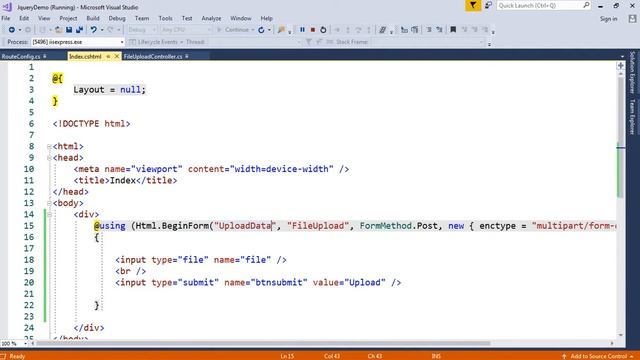Screen dimensions: 640x360
Task: Switch to the RouteConfig.cs tab
Action: point(20,56)
